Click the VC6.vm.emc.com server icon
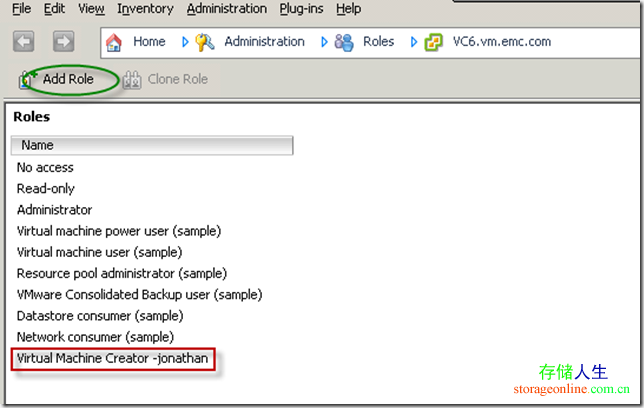This screenshot has height=408, width=644. point(433,42)
